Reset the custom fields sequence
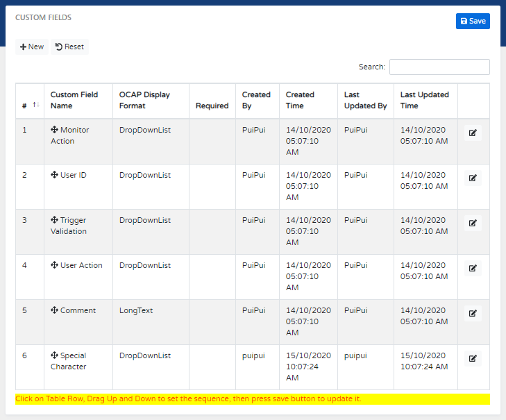 click(x=69, y=47)
